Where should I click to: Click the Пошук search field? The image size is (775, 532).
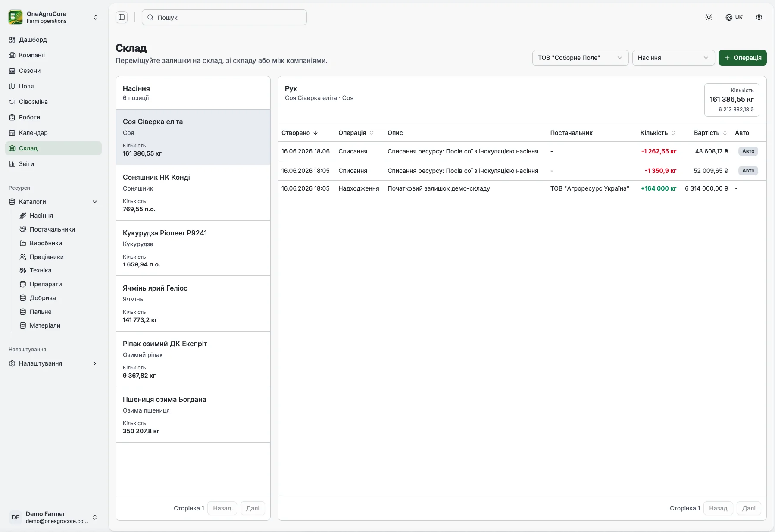pos(224,17)
